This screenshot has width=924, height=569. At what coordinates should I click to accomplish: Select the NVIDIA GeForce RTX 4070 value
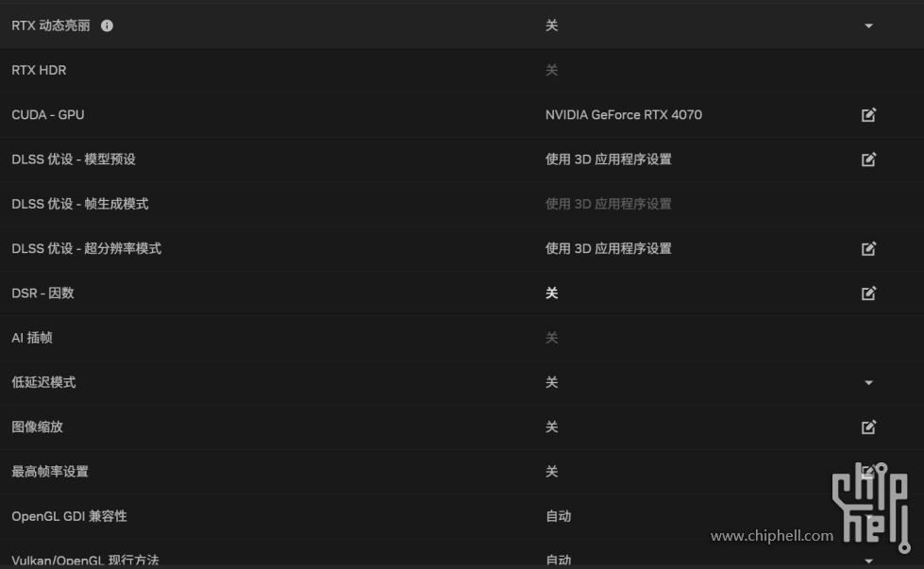(624, 114)
